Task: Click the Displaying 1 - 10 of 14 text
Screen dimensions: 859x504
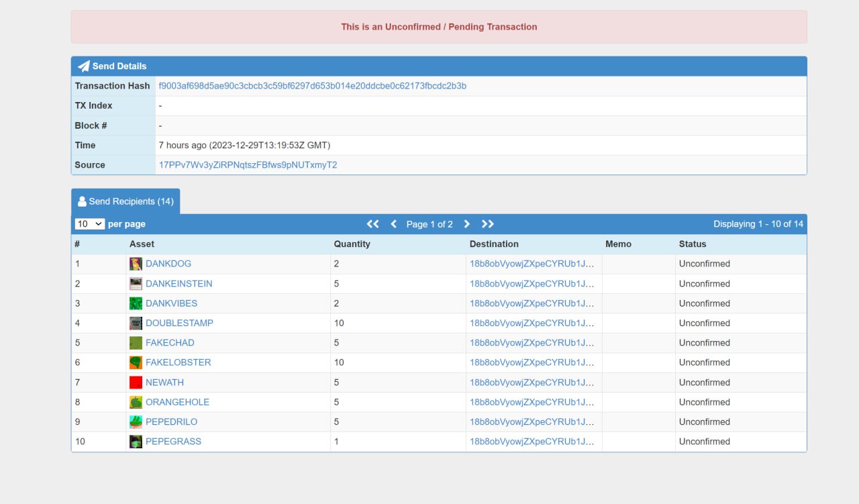Action: pyautogui.click(x=758, y=224)
